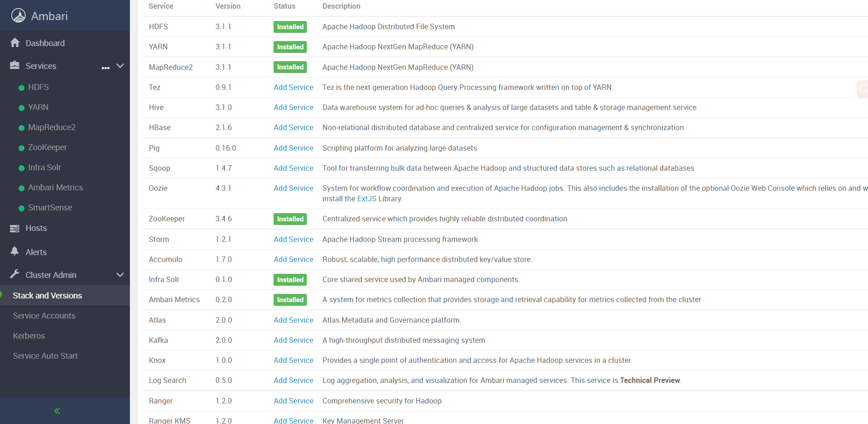Click the Description column header
868x424 pixels.
[341, 6]
